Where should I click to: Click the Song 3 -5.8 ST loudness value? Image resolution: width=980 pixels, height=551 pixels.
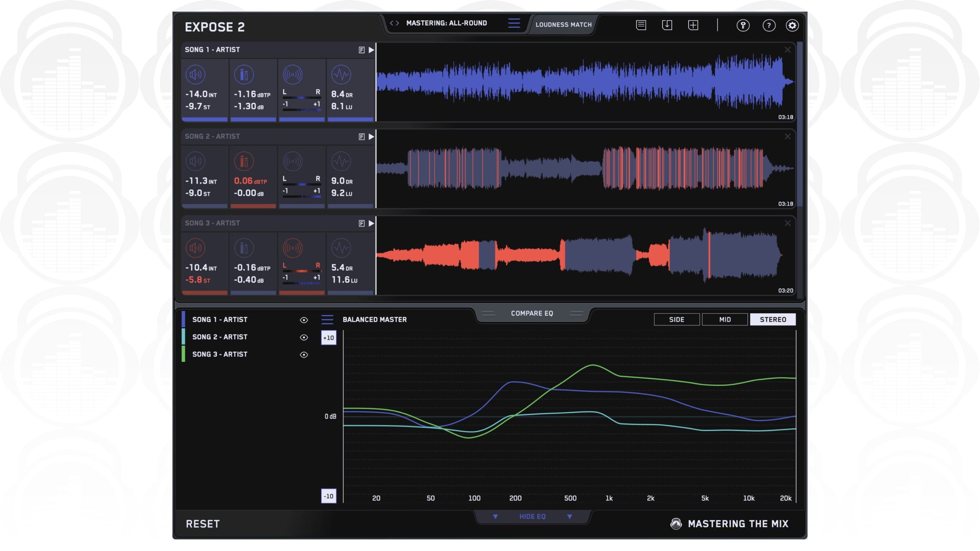(x=198, y=280)
